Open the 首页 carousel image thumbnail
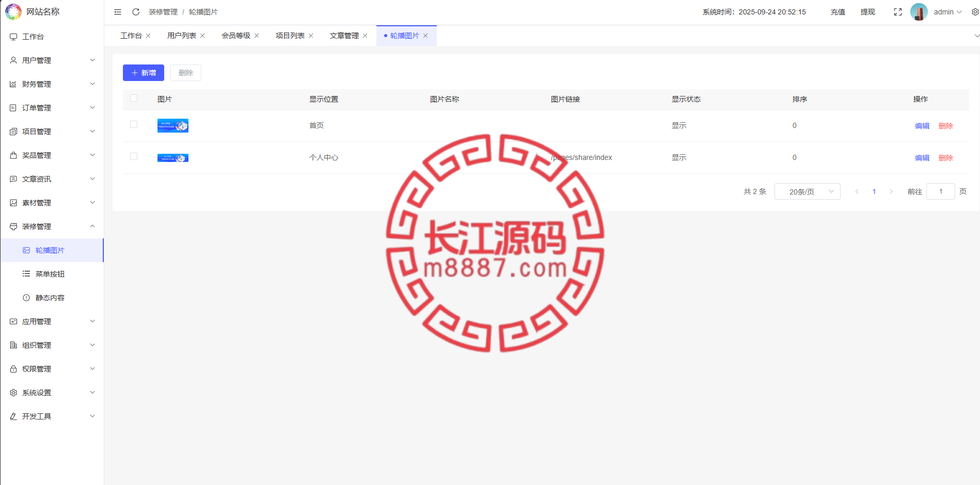 (x=173, y=125)
